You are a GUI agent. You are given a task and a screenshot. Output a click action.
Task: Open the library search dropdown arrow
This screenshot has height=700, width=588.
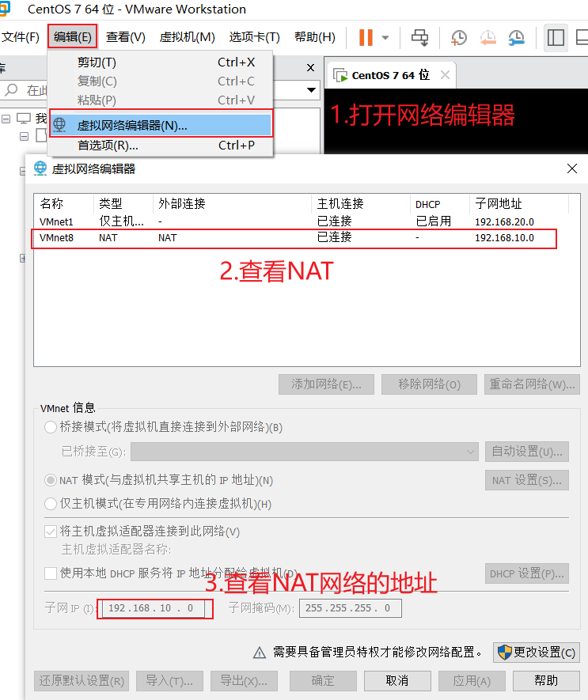point(312,90)
